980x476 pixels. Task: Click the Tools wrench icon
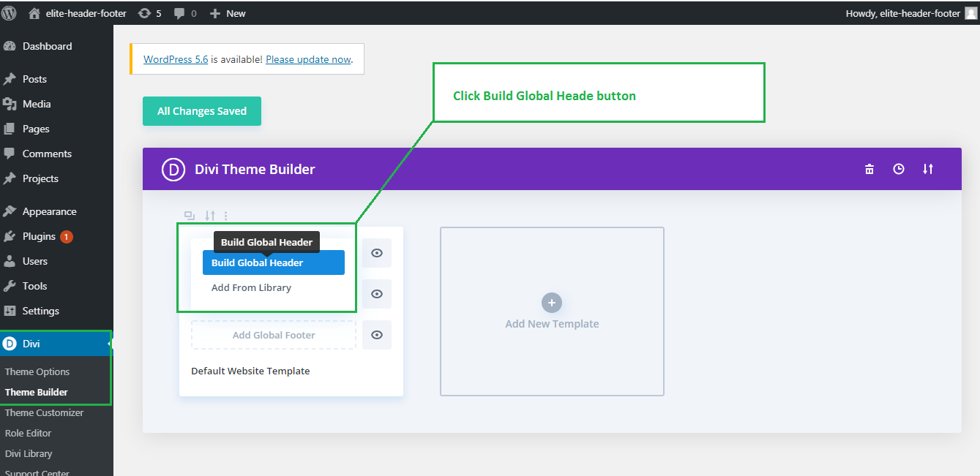10,286
